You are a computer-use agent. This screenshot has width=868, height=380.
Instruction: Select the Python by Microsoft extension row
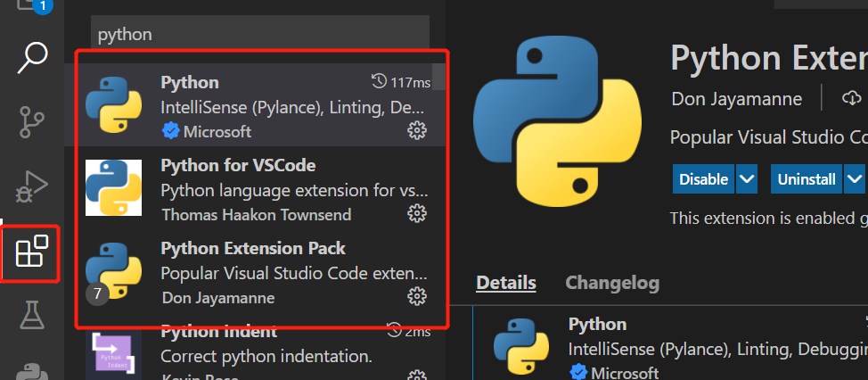(255, 104)
